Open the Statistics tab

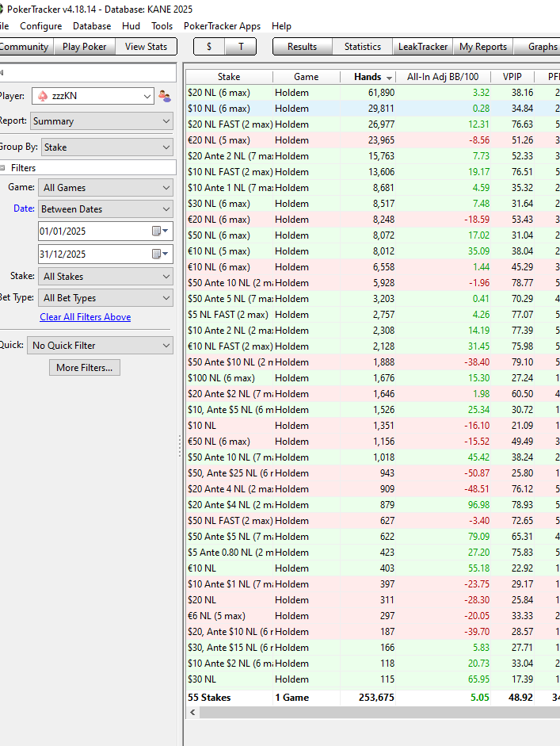[x=362, y=47]
